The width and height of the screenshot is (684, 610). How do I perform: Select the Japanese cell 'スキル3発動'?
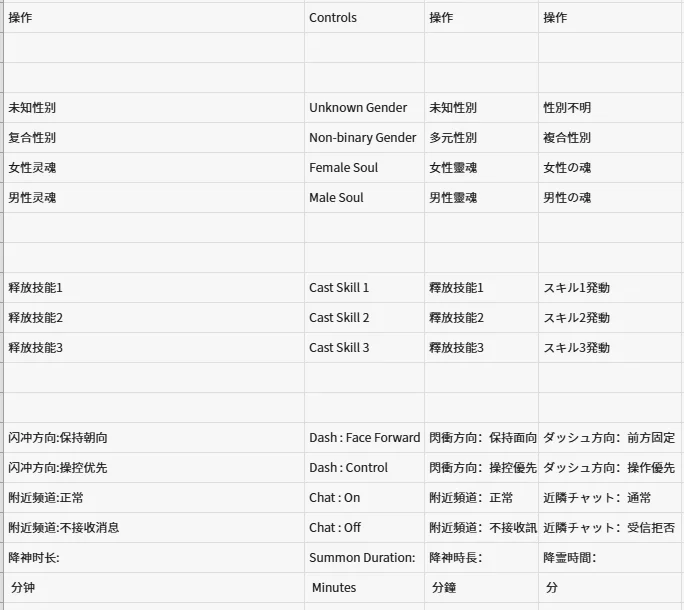click(611, 348)
